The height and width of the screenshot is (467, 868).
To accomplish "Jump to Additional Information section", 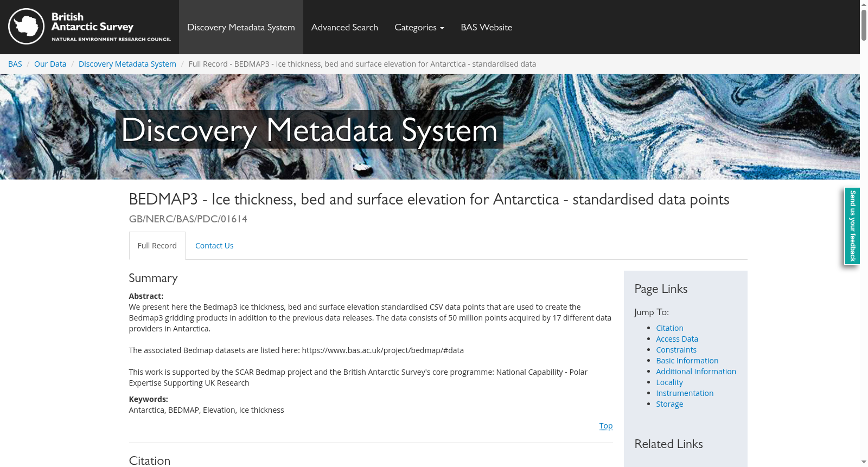I will pyautogui.click(x=696, y=372).
